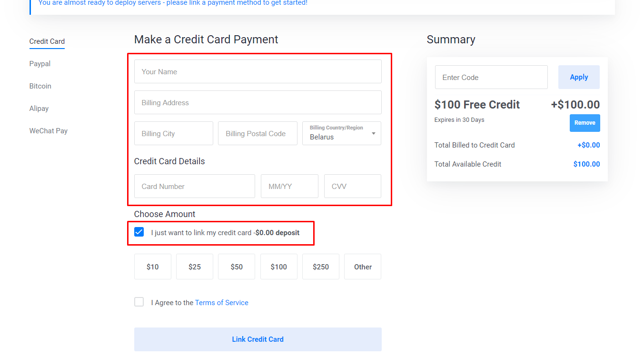Image resolution: width=644 pixels, height=357 pixels.
Task: Focus the Card Number input field
Action: coord(195,186)
